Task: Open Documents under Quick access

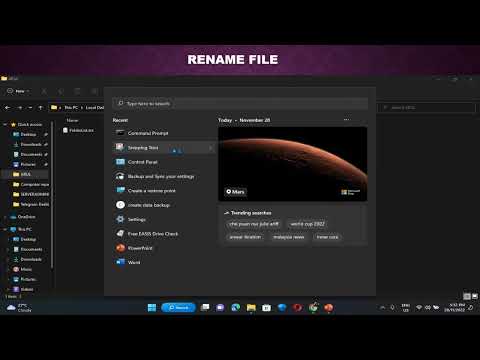Action: click(28, 154)
